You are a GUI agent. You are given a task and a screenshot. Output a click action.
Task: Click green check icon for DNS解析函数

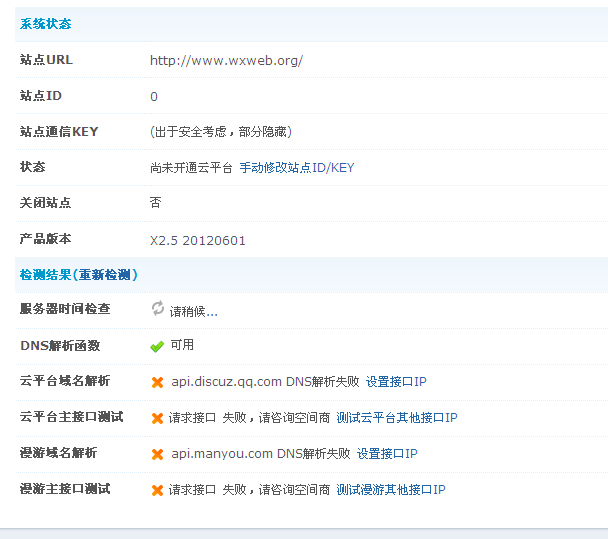pos(157,346)
